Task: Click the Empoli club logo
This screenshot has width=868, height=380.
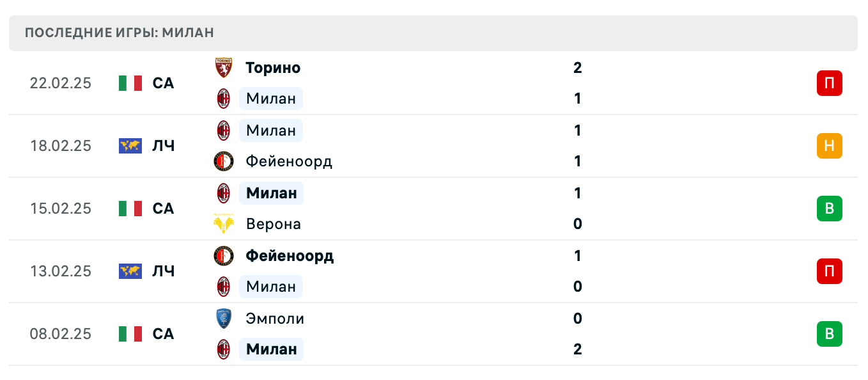Action: pos(223,319)
